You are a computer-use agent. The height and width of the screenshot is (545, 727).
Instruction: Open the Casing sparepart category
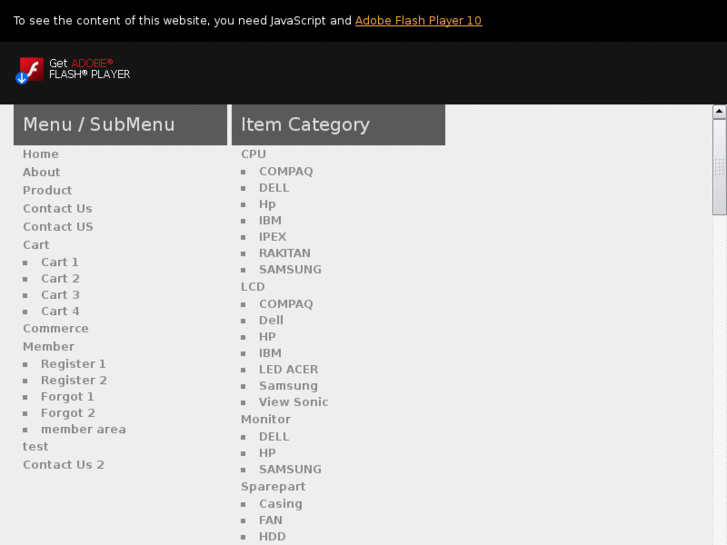click(280, 504)
